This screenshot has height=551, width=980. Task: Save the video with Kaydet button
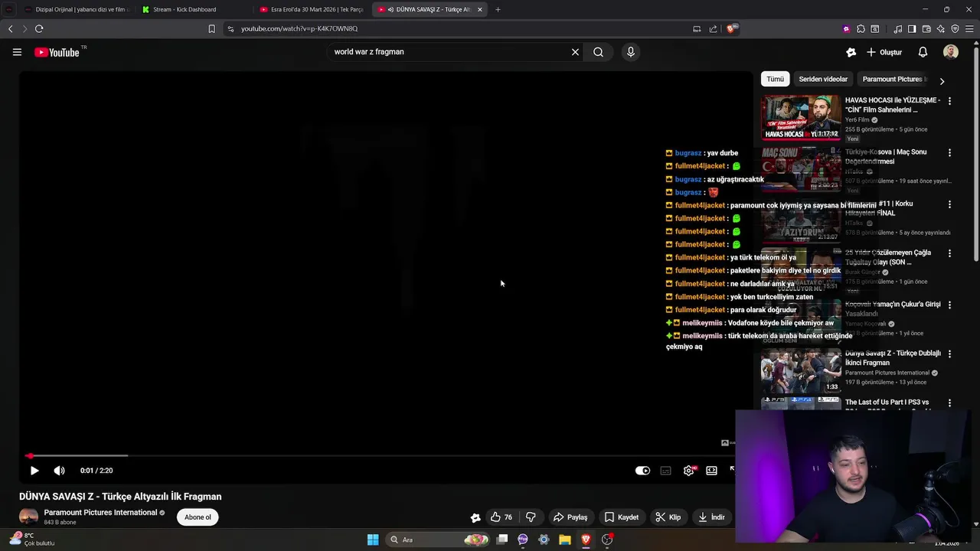click(x=621, y=517)
